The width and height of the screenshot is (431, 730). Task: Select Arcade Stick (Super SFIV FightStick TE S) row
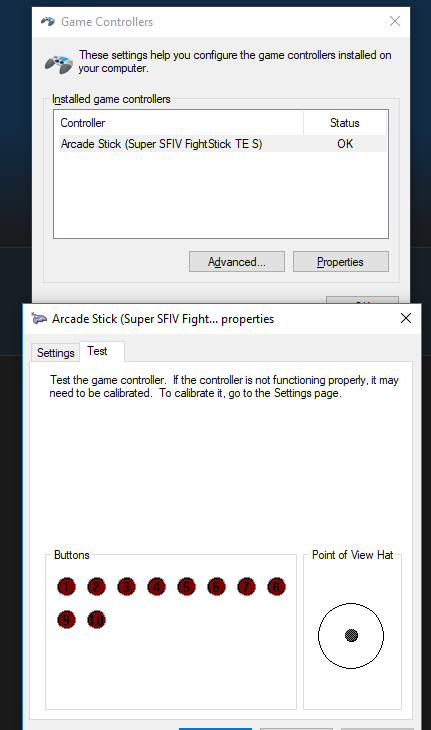tap(223, 144)
